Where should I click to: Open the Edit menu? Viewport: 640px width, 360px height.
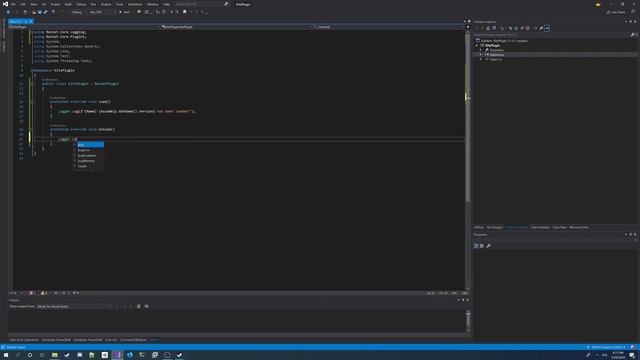[x=23, y=4]
